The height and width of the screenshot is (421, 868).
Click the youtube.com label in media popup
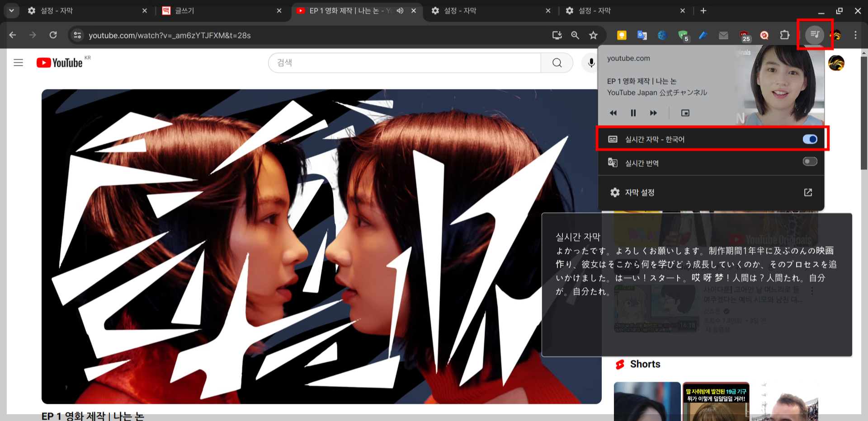pos(628,58)
